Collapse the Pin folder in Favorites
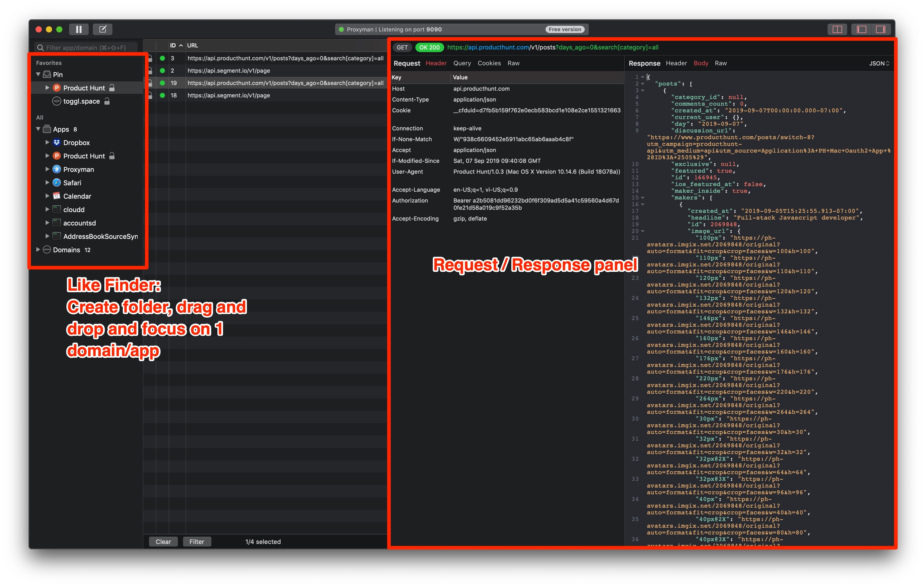The image size is (924, 587). tap(38, 74)
